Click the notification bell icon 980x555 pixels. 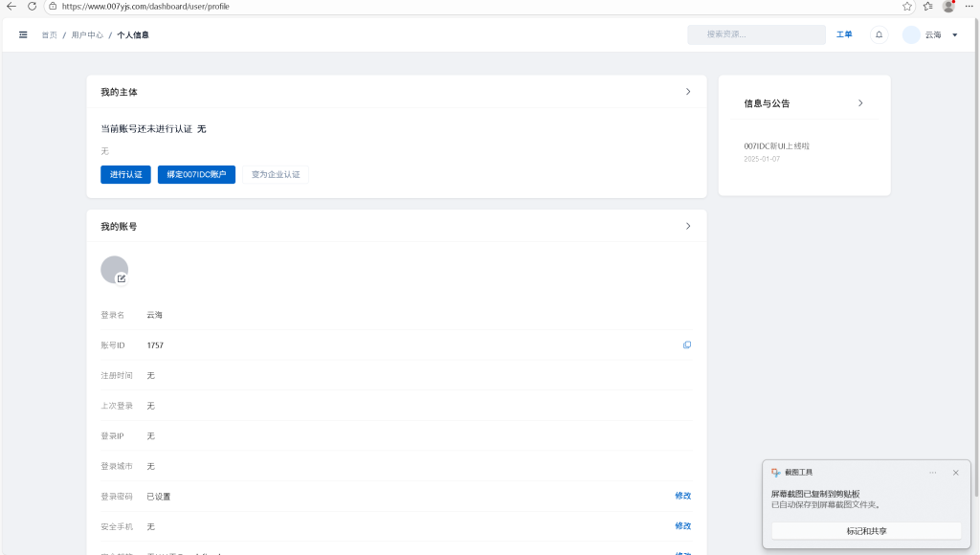point(879,34)
